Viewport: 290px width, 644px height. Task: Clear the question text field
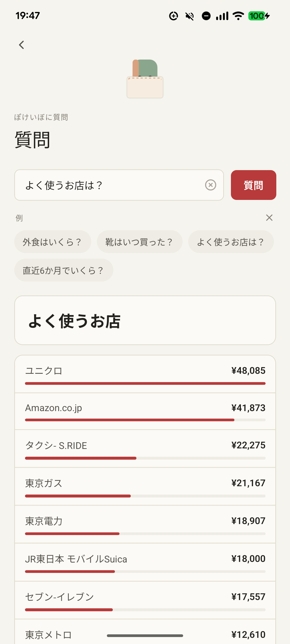click(211, 185)
